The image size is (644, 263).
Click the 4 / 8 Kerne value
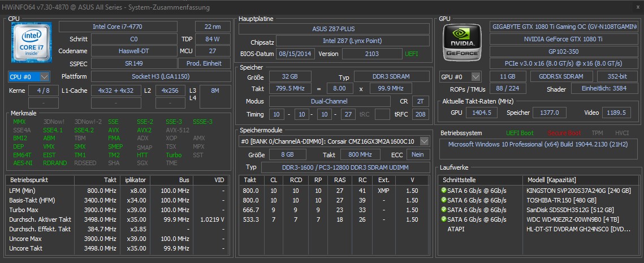pos(43,91)
